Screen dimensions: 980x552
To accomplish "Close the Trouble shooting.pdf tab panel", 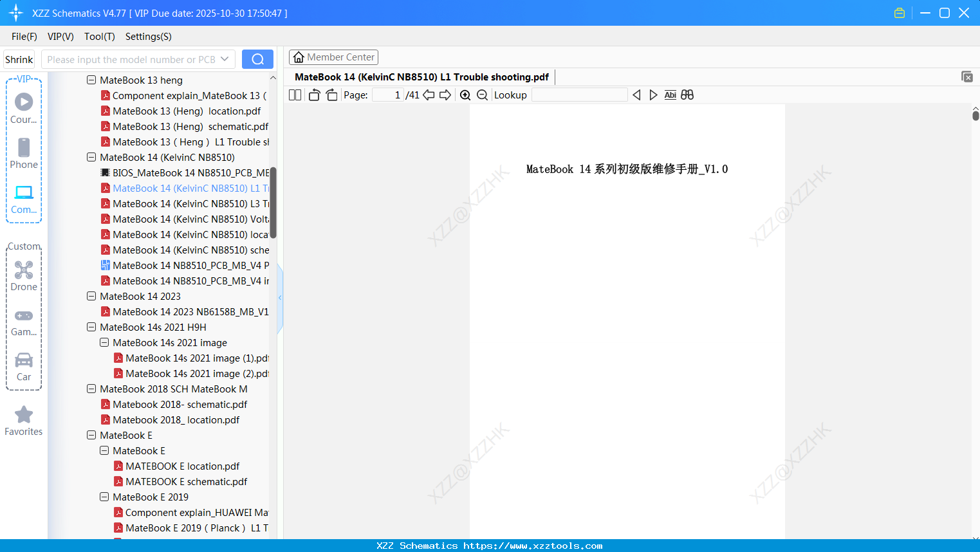I will (x=967, y=77).
